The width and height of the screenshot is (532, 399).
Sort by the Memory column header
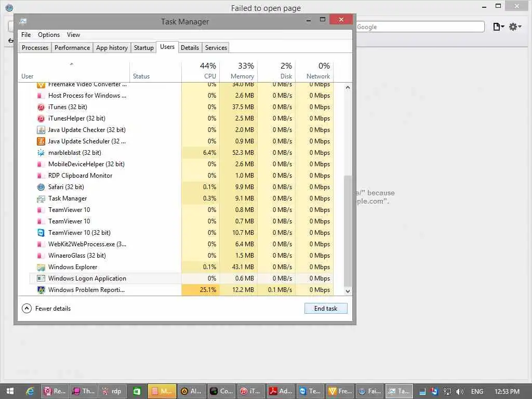click(x=238, y=71)
